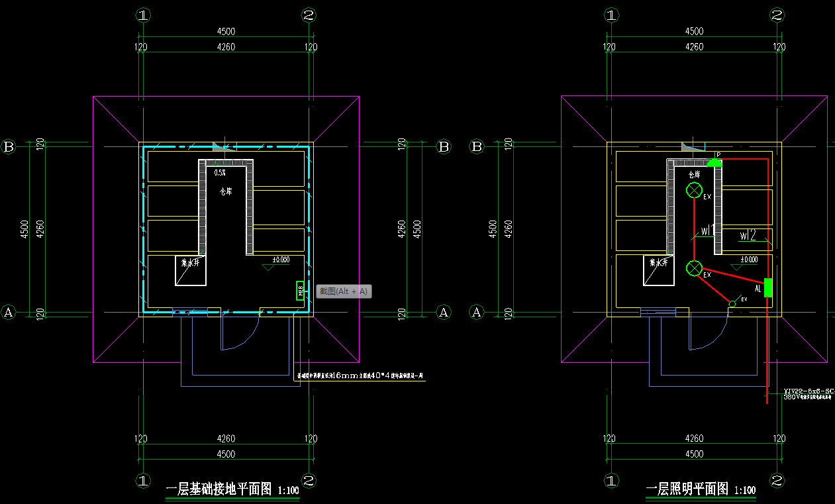
Task: Click the WL2 circuit label
Action: tap(748, 235)
